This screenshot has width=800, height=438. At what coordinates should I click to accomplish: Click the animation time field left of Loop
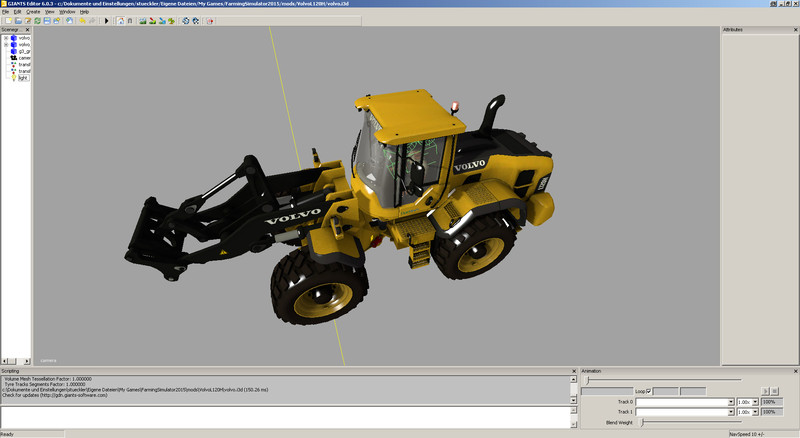607,391
